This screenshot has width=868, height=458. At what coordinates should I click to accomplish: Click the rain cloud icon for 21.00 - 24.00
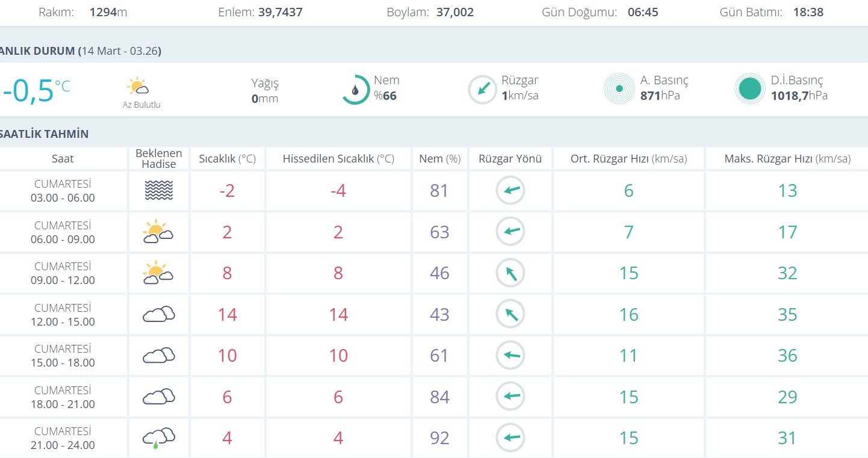pos(159,438)
